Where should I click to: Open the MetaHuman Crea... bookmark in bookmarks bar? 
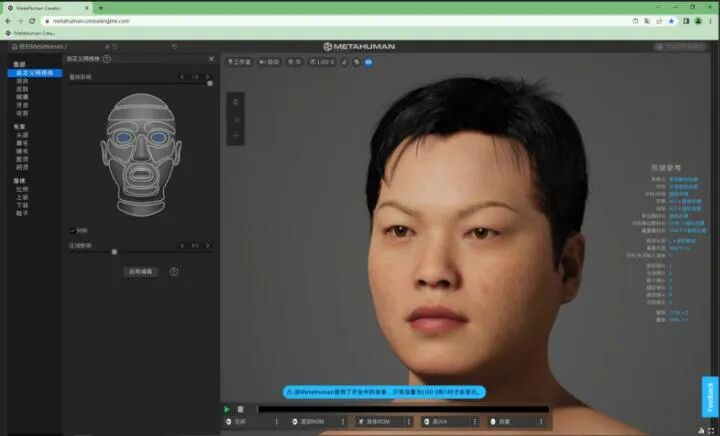[x=31, y=33]
